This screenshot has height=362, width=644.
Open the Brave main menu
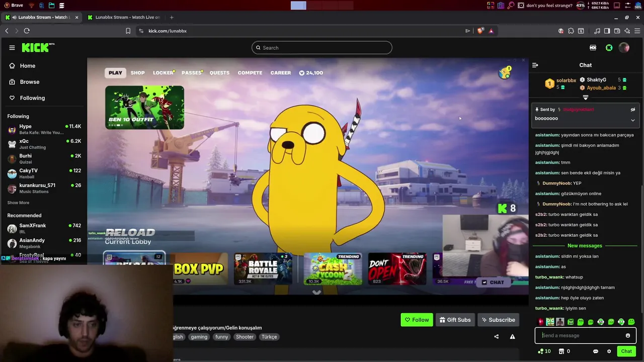(x=637, y=31)
